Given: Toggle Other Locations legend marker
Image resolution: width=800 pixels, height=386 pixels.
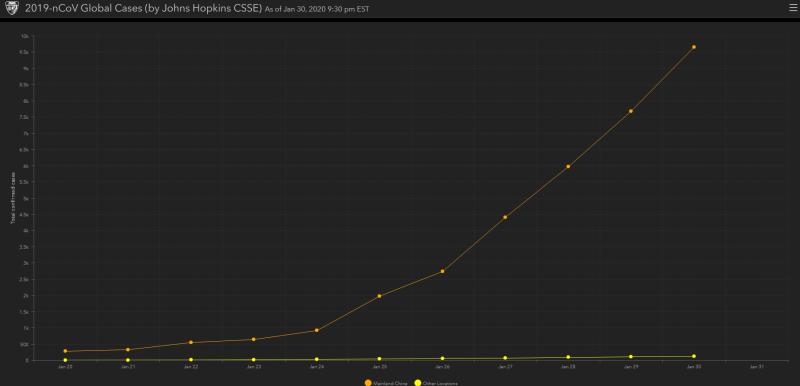Looking at the screenshot, I should pos(418,383).
